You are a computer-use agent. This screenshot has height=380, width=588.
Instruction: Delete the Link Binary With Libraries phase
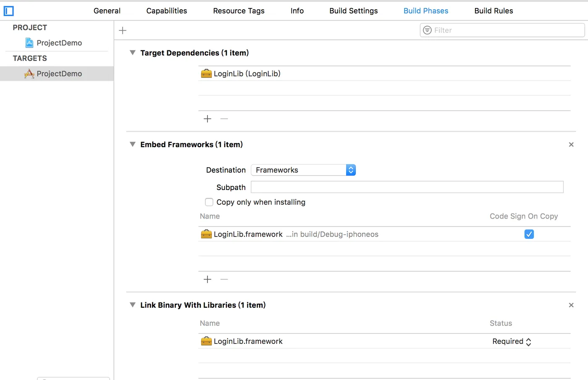571,305
